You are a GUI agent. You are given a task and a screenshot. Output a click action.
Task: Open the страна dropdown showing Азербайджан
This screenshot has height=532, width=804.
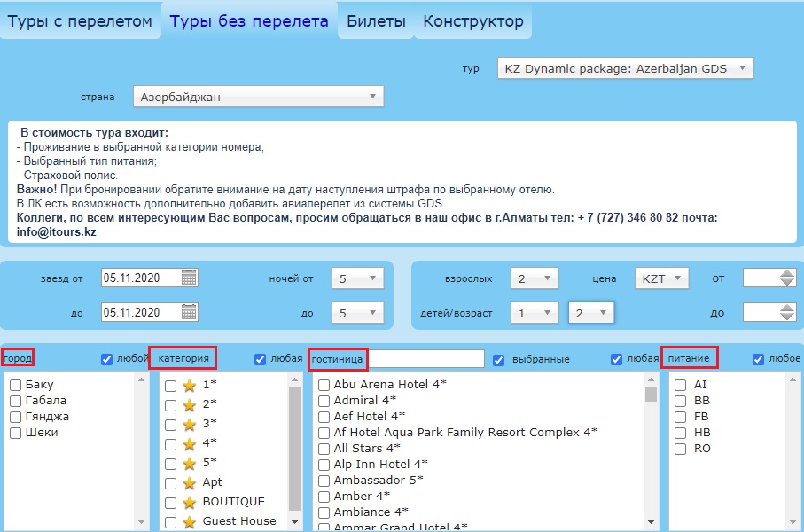[x=258, y=97]
